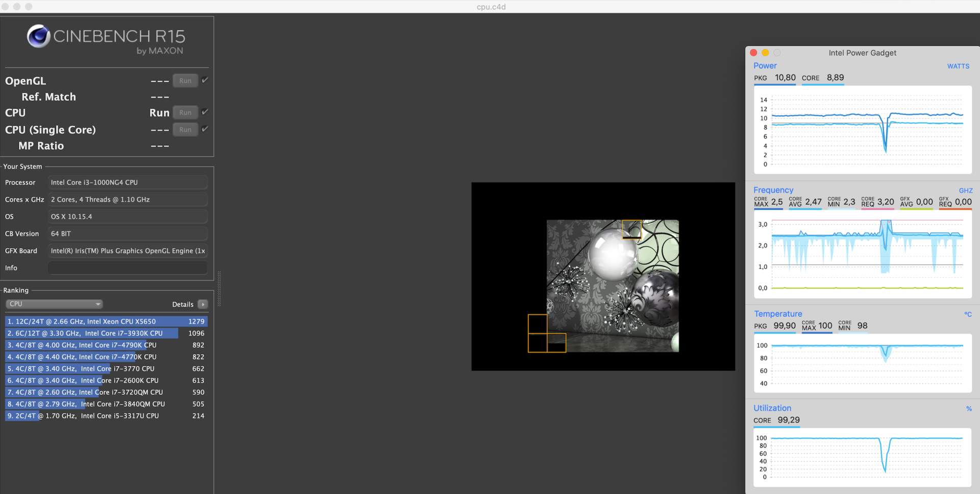The width and height of the screenshot is (980, 494).
Task: Select ranking row Intel Core i7-3930K CPU
Action: click(x=106, y=333)
